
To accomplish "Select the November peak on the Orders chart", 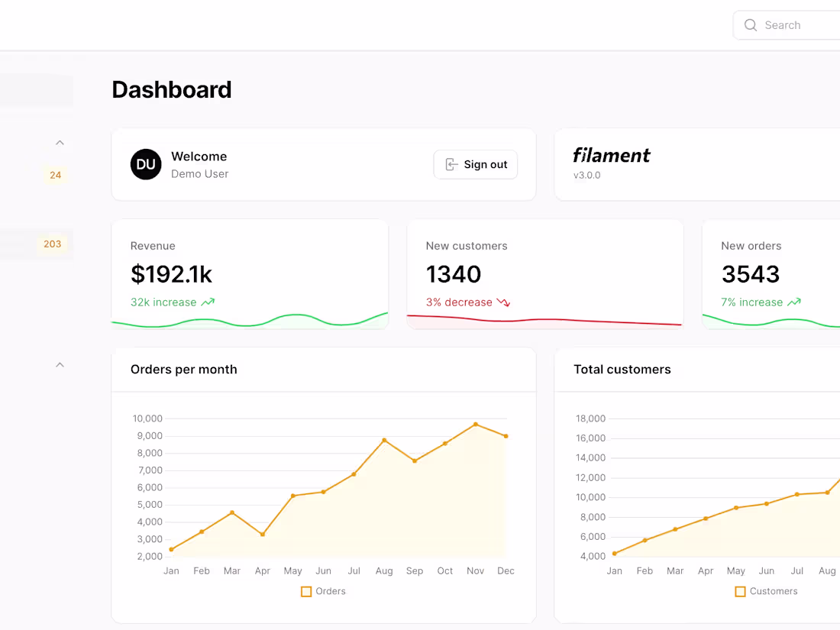I will click(x=475, y=423).
